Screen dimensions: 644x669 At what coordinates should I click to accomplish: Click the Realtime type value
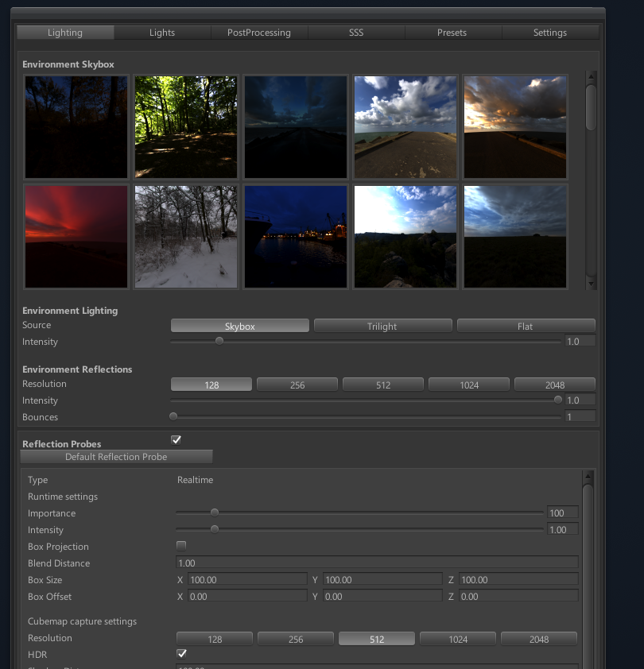195,480
